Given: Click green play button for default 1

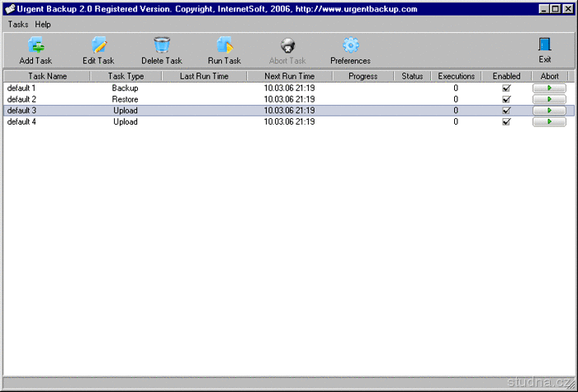Looking at the screenshot, I should tap(549, 87).
